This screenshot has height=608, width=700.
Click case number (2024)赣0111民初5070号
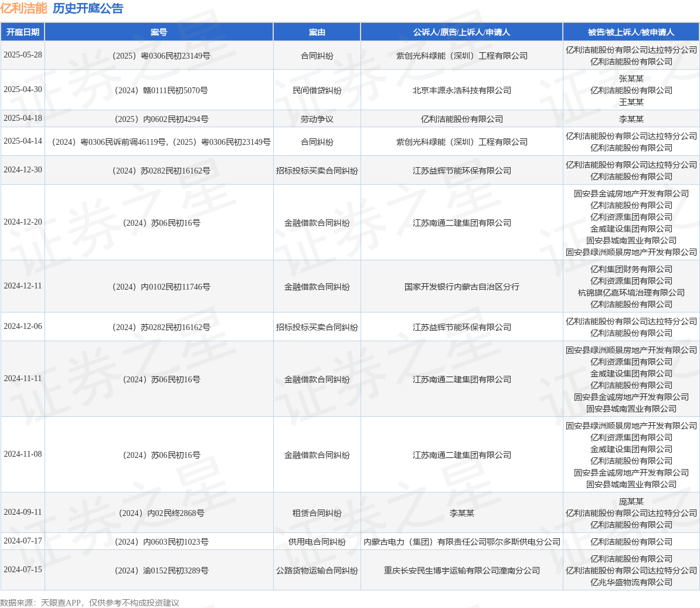tap(162, 90)
